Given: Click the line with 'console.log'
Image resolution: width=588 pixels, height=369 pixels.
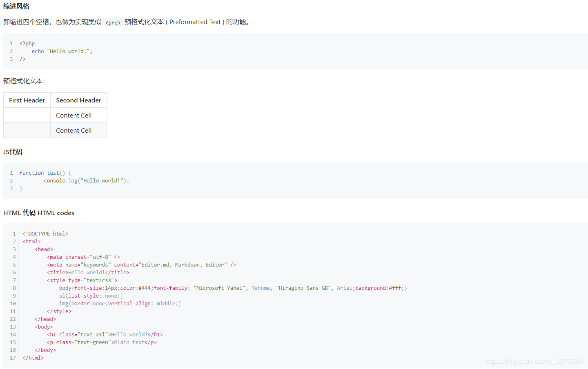Looking at the screenshot, I should [x=87, y=181].
